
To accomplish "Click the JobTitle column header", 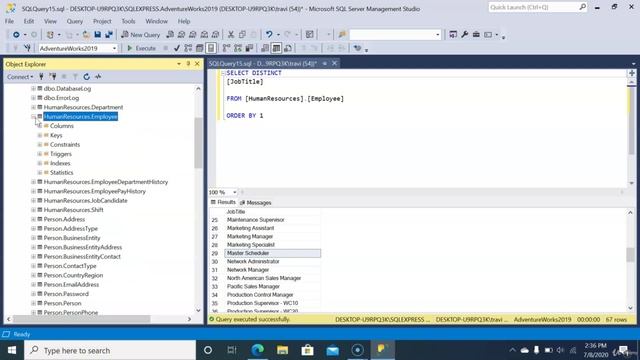I will [x=272, y=212].
